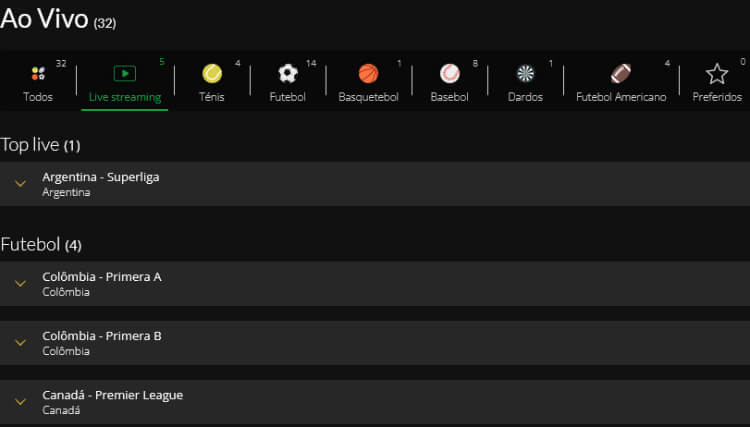The height and width of the screenshot is (427, 750).
Task: Switch to the Futebol Americano tab label
Action: coord(621,97)
